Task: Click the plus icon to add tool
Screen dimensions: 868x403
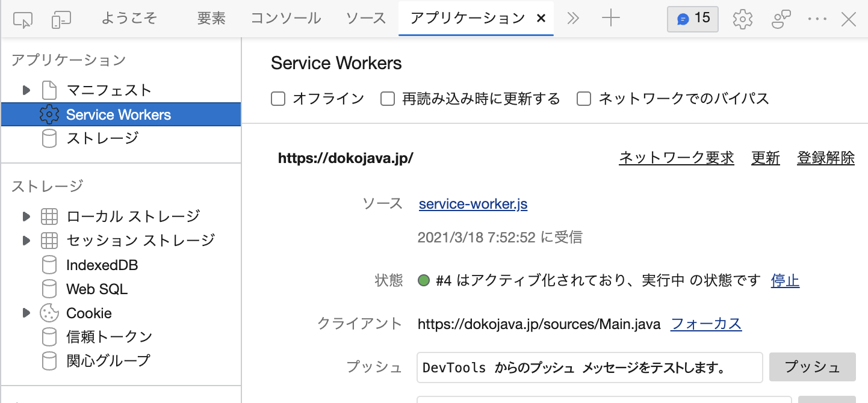Action: 610,19
